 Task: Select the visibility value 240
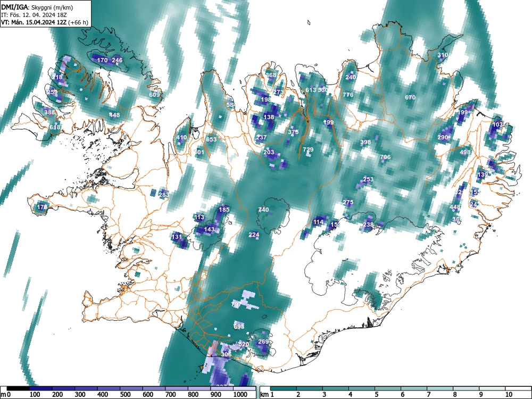[351, 77]
